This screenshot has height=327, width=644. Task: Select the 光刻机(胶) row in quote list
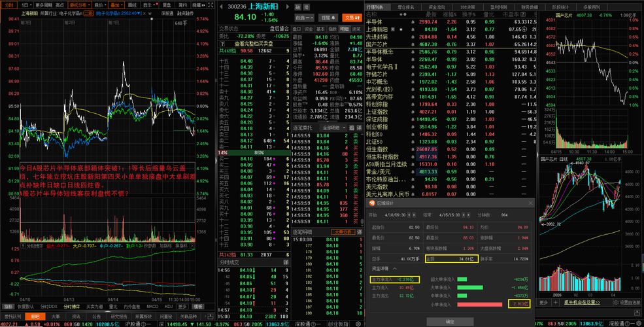[x=450, y=89]
